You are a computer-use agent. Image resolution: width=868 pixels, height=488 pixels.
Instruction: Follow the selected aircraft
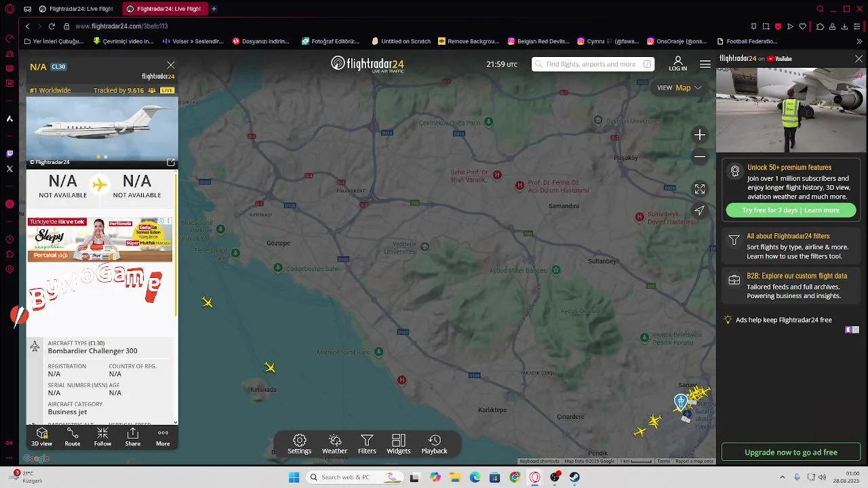pyautogui.click(x=102, y=437)
